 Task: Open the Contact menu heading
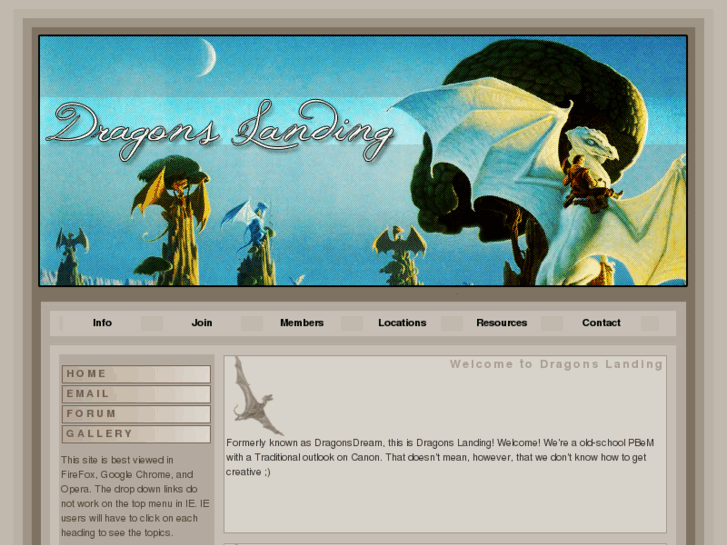point(601,323)
